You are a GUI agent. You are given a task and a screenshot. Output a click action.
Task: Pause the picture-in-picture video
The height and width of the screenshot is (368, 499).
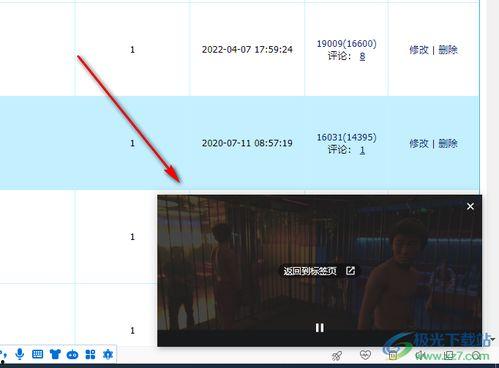coord(320,328)
